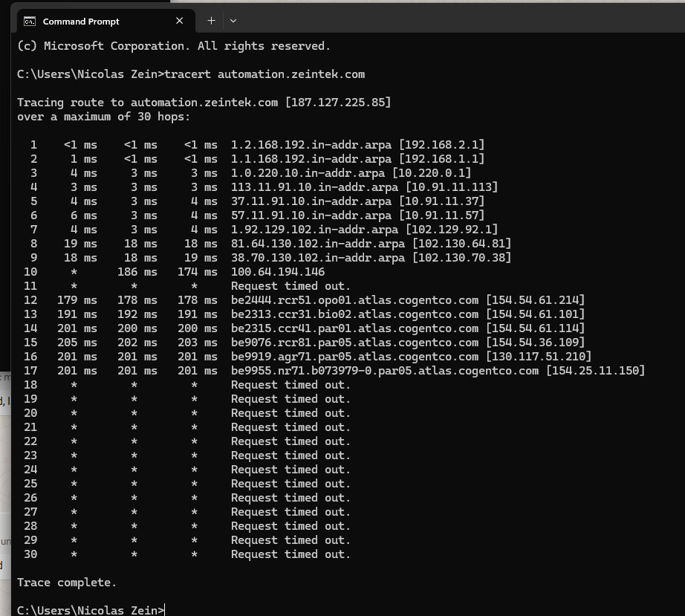Click the destination IP 187.127.225.85
Screen dimensions: 685x616
(x=338, y=103)
